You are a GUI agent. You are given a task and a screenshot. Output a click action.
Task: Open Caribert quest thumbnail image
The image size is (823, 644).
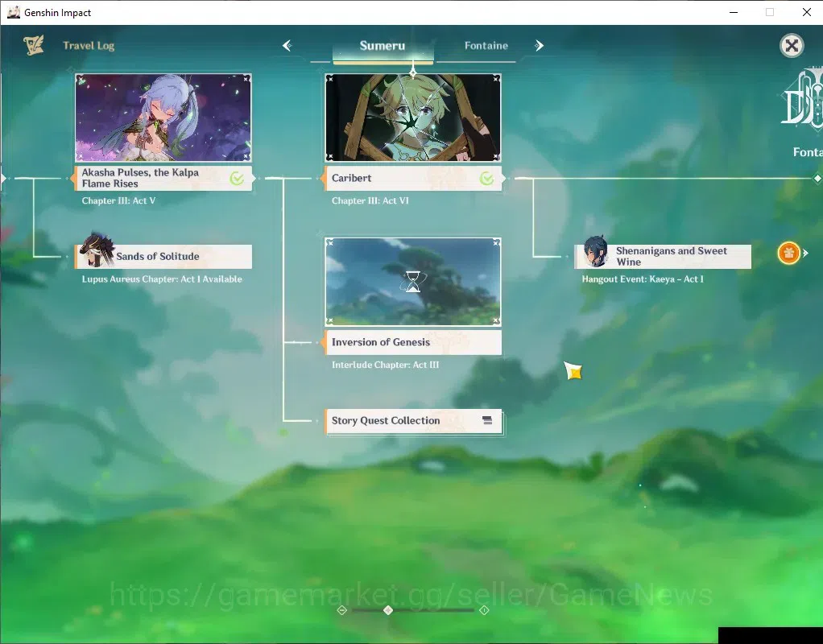[413, 118]
